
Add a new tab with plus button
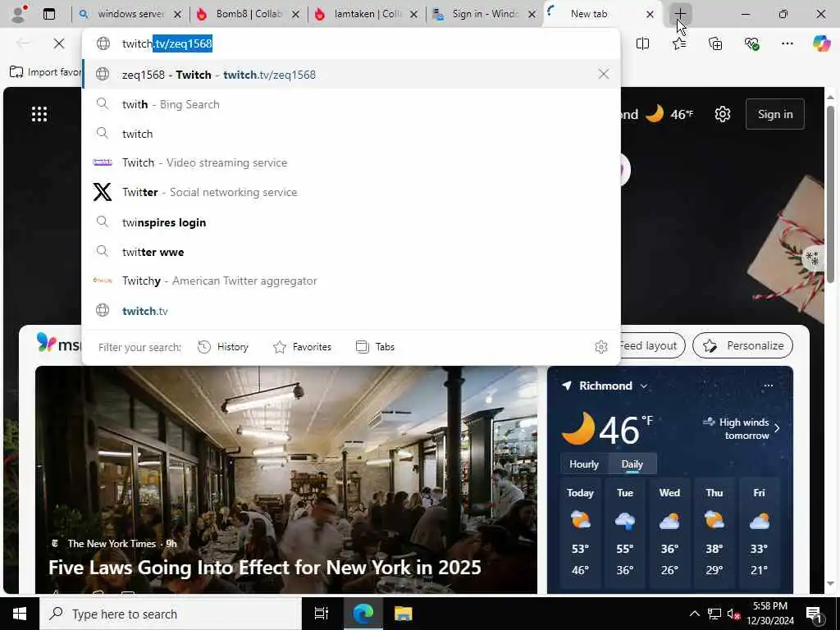[x=680, y=14]
